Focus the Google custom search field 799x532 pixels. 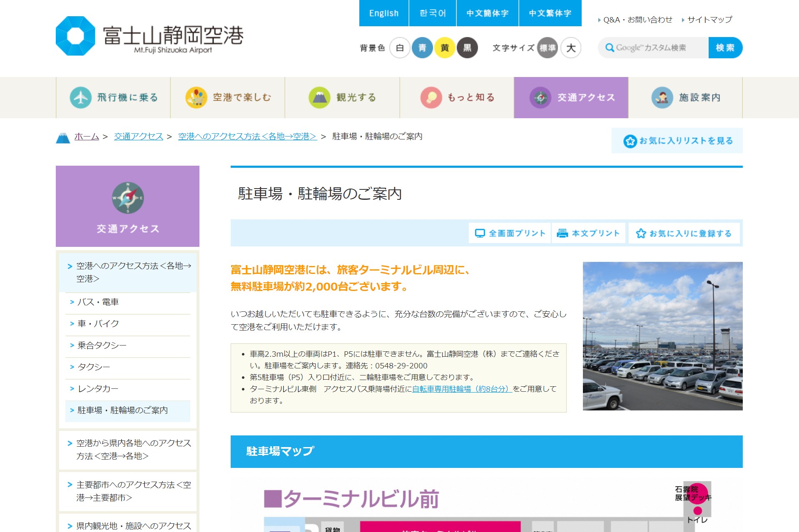pyautogui.click(x=653, y=47)
